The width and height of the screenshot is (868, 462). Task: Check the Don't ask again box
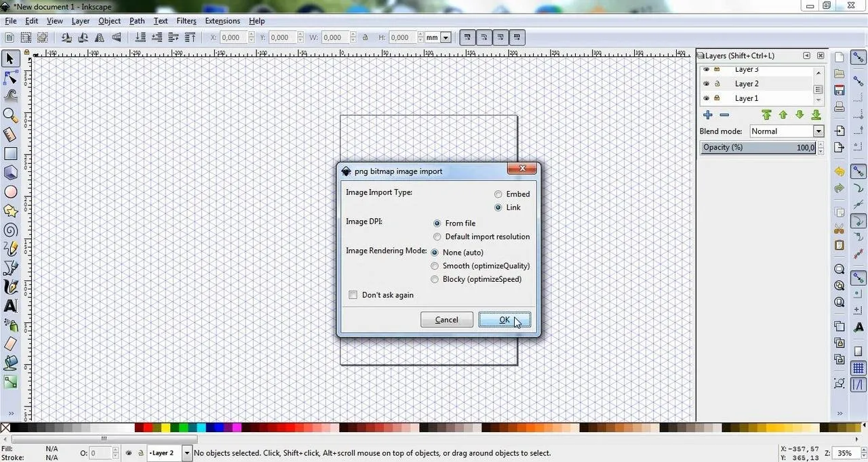click(x=353, y=295)
